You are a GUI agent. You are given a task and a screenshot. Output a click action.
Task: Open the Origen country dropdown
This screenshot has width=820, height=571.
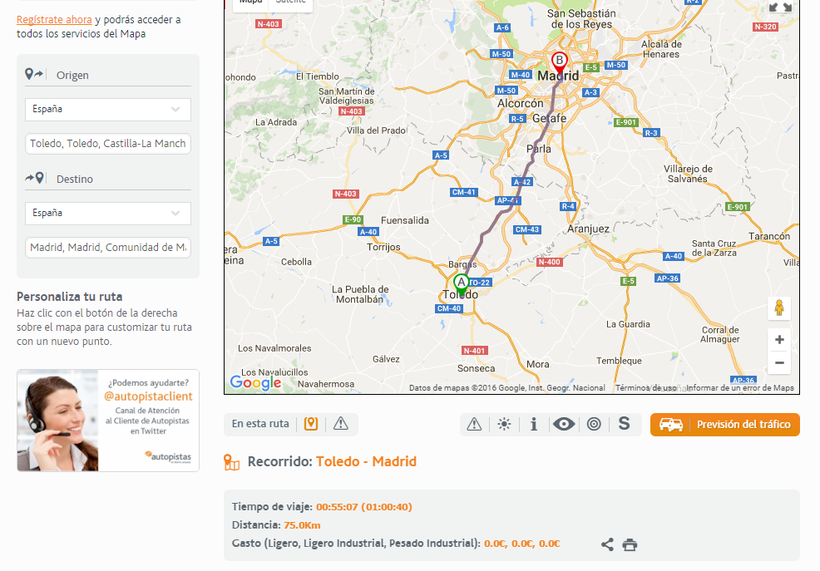tap(108, 109)
